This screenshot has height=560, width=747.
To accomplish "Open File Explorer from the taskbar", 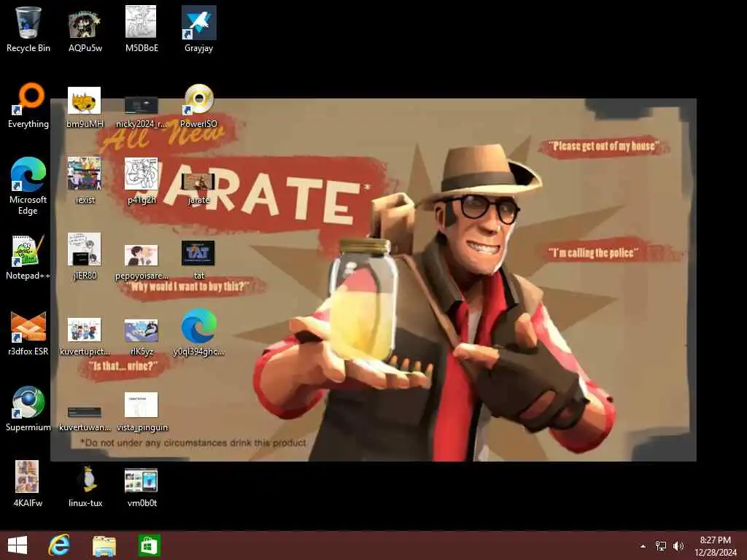I will (x=104, y=545).
